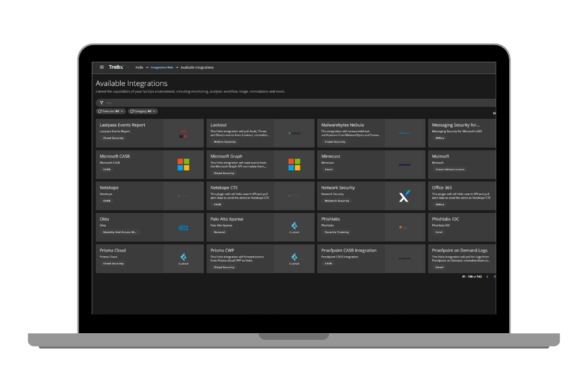Click the 81 - 100 of 142 count
Viewport: 588px width, 392px height.
(x=472, y=277)
